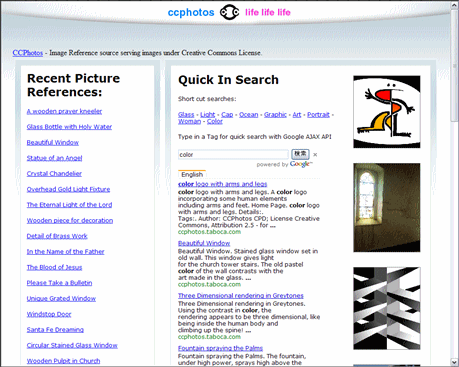Image resolution: width=459 pixels, height=367 pixels.
Task: Open 'Wooden piece for decoration' link
Action: [x=70, y=220]
